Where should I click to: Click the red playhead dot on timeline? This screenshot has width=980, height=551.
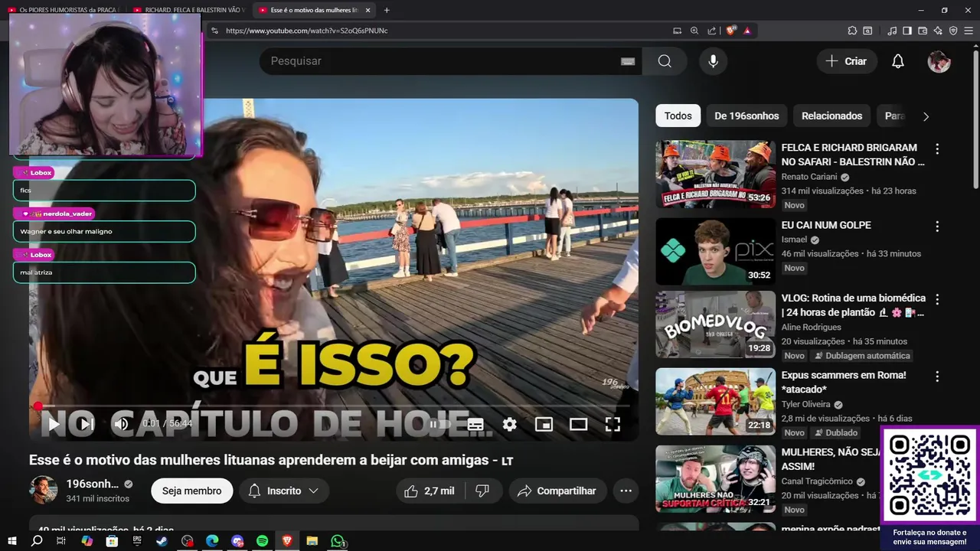click(x=38, y=406)
